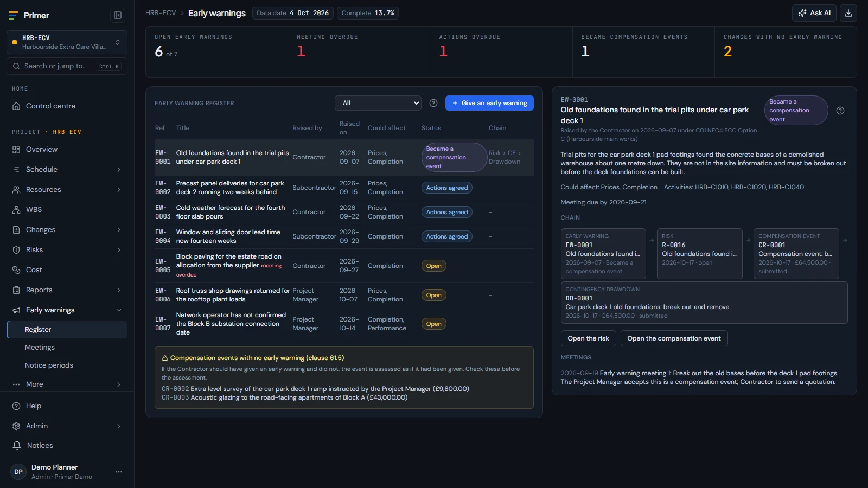This screenshot has width=868, height=488.
Task: Open the R-0016 risk chain card
Action: click(699, 254)
